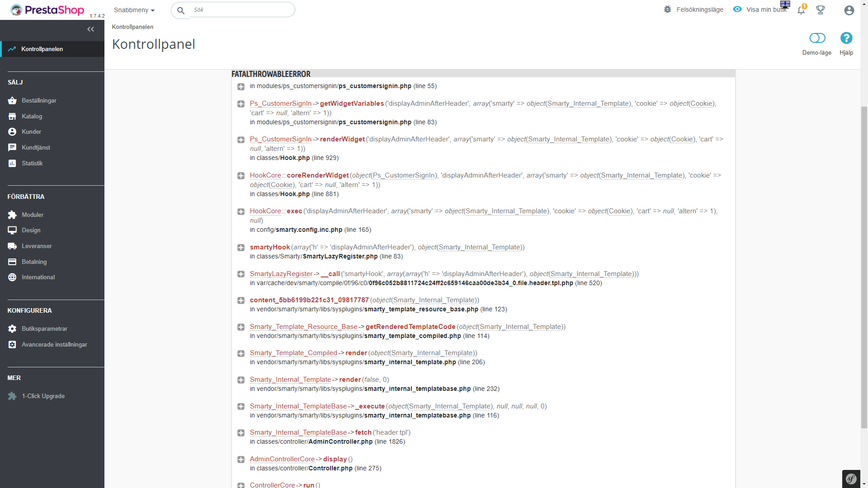Collapse the sidebar with double chevron
Viewport: 868px width, 488px height.
(90, 29)
